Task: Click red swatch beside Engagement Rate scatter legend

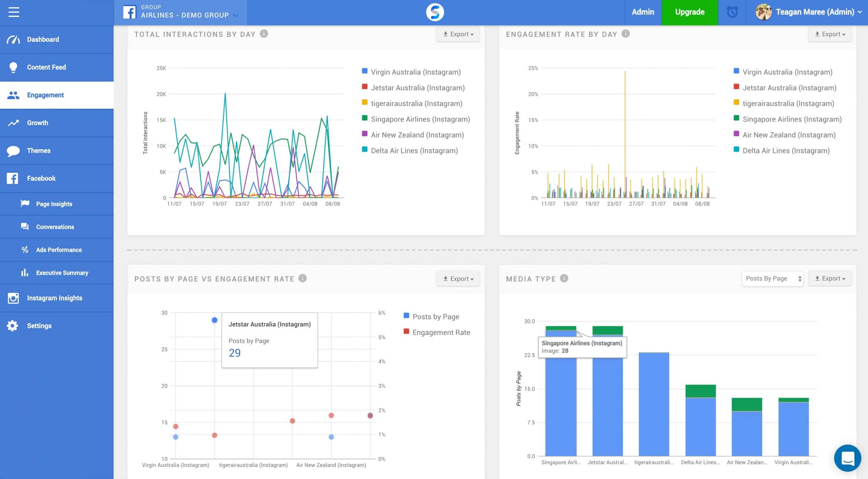Action: tap(406, 331)
